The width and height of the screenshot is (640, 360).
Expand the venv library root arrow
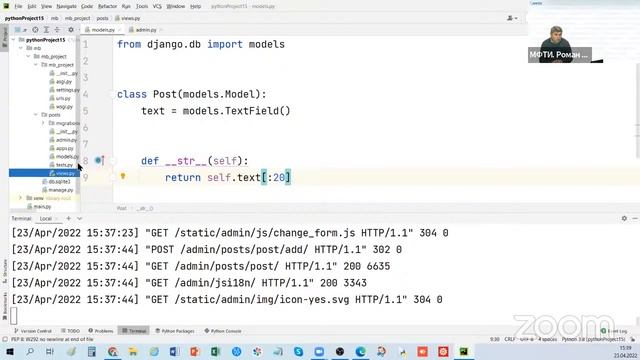[20, 198]
